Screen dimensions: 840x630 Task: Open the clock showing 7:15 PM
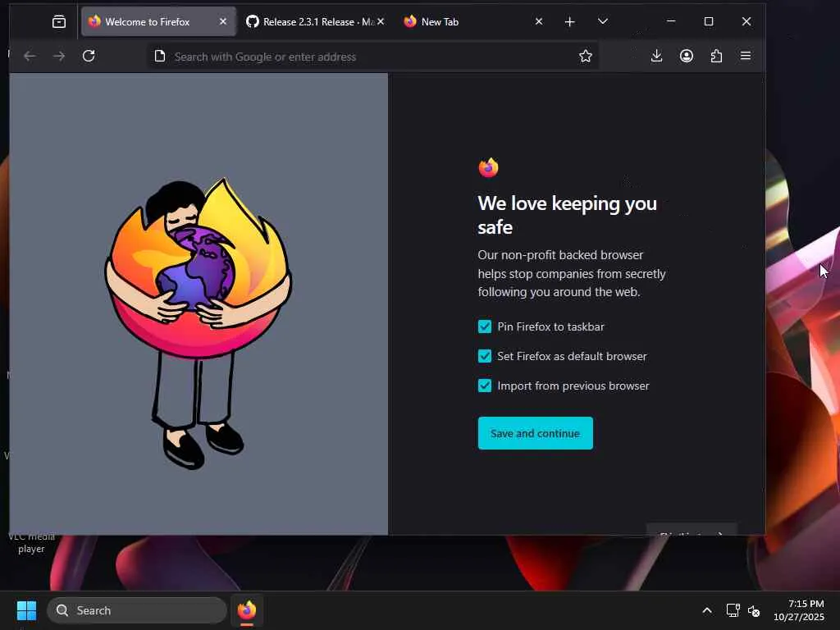(799, 610)
